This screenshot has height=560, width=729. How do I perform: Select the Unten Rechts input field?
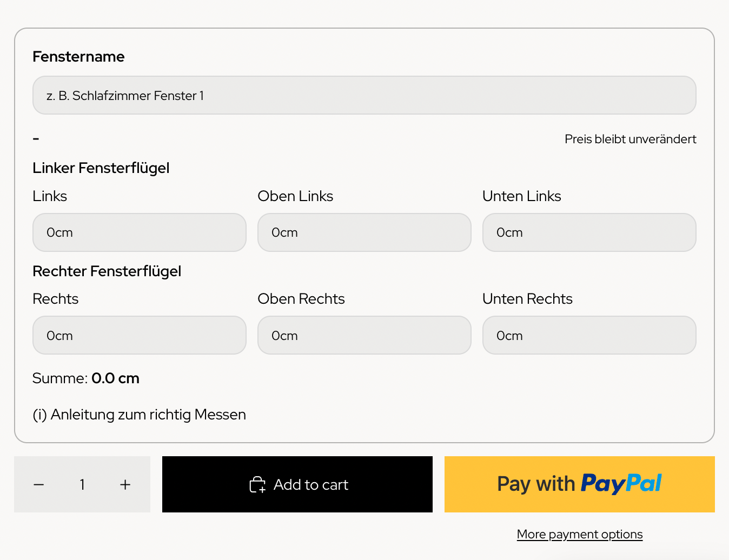pyautogui.click(x=589, y=336)
